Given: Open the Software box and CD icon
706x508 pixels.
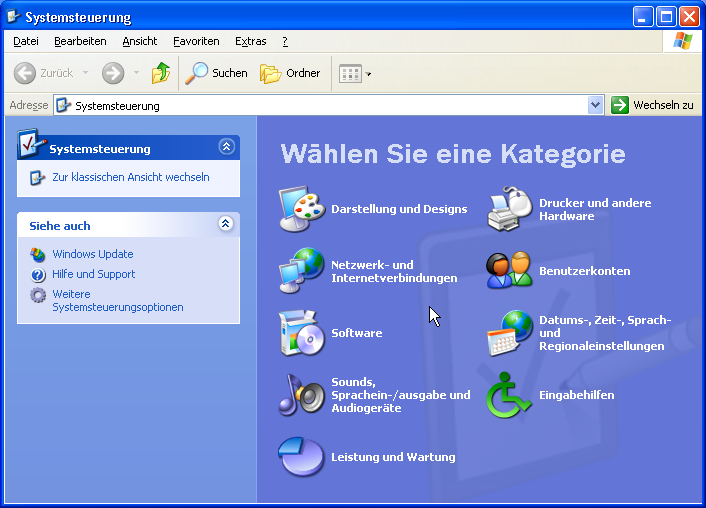Looking at the screenshot, I should click(302, 333).
